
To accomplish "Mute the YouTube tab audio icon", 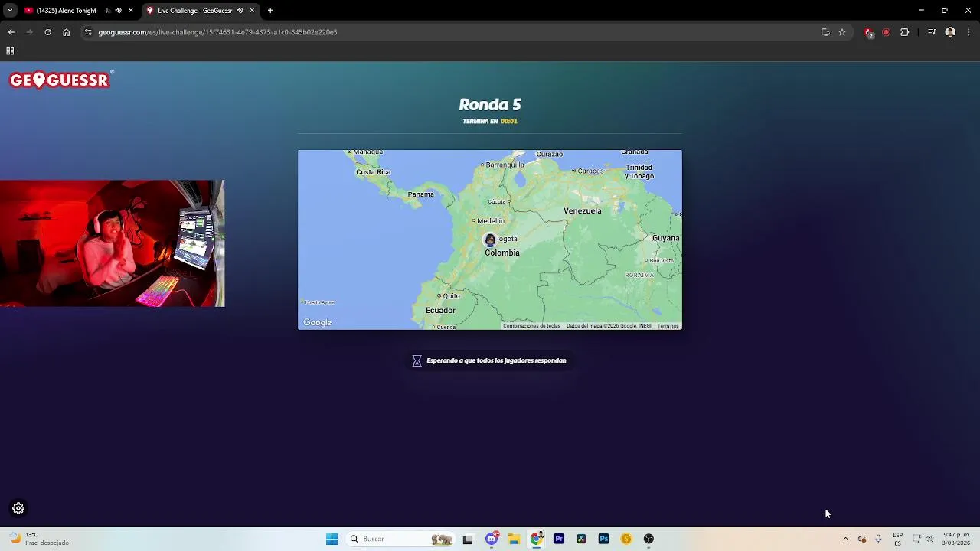I will point(118,11).
